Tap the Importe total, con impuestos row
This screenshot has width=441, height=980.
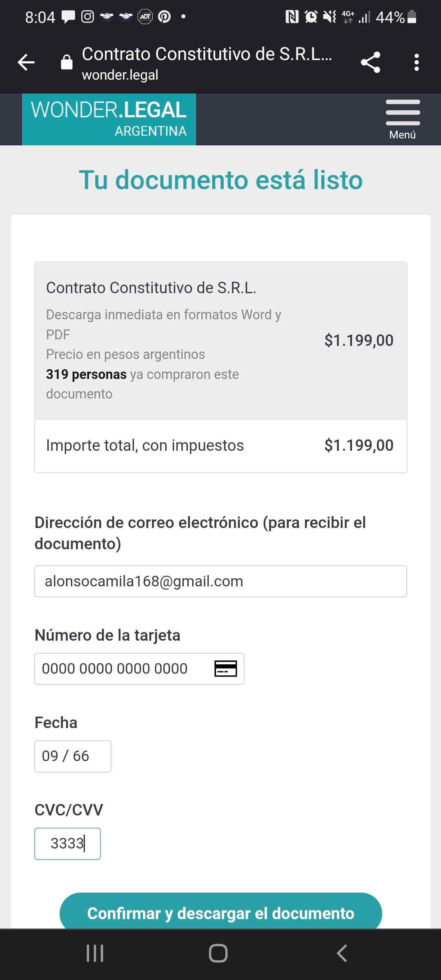click(220, 445)
